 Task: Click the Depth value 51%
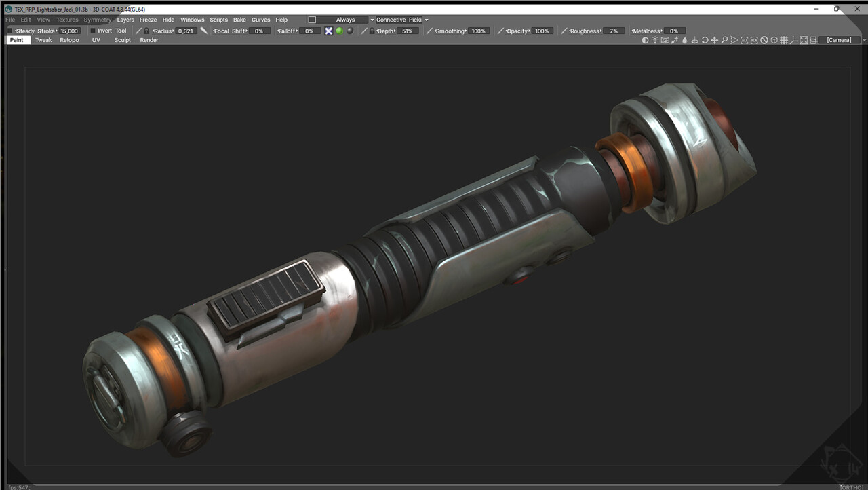pyautogui.click(x=407, y=31)
